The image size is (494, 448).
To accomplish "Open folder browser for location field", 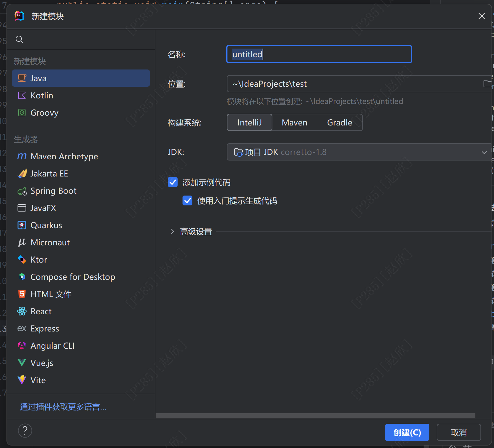I will [x=487, y=84].
